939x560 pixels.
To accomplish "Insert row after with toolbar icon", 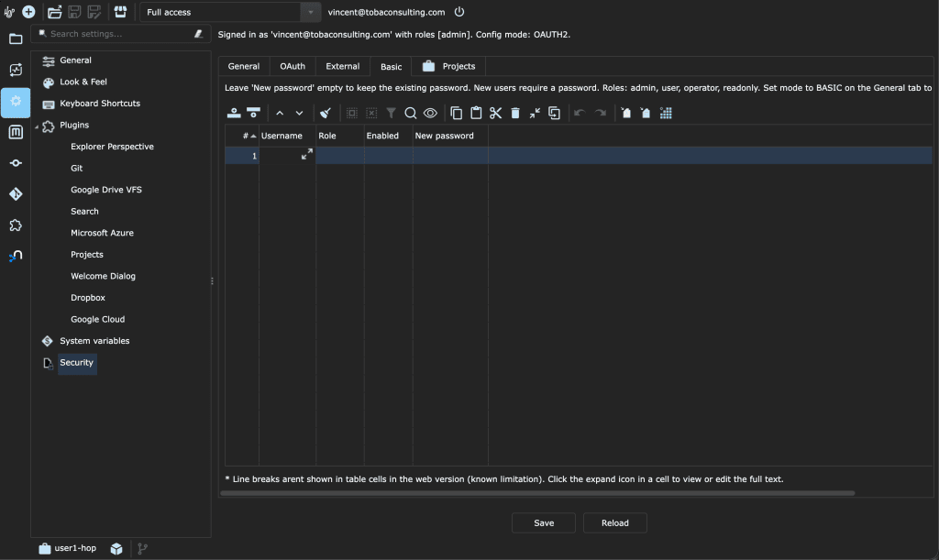I will click(x=253, y=113).
